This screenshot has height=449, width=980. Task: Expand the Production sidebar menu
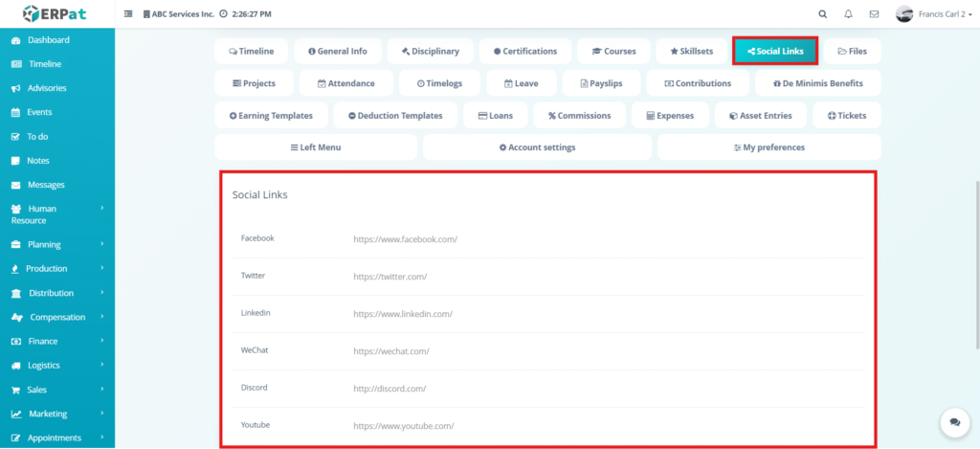[x=57, y=268]
